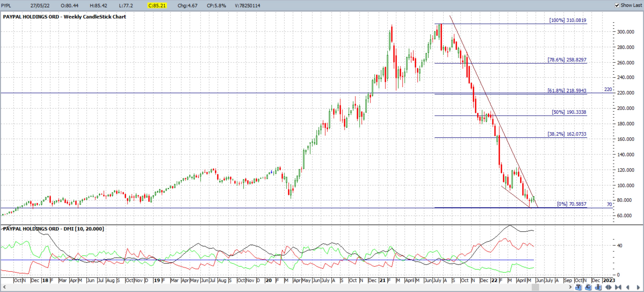Click the 18 year marker on time axis
This screenshot has width=644, height=292.
pyautogui.click(x=45, y=280)
